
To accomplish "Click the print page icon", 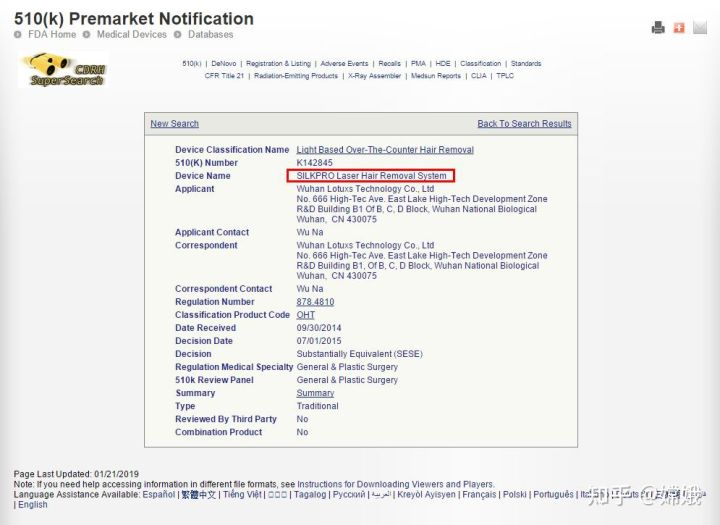I will [658, 28].
